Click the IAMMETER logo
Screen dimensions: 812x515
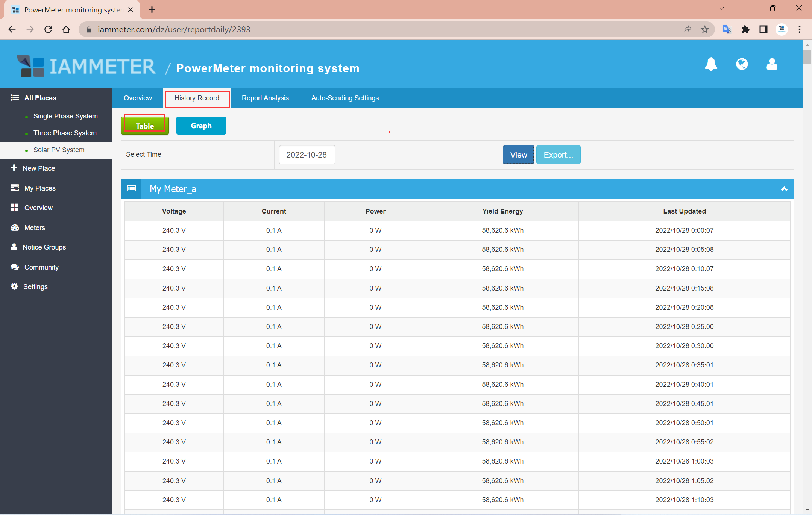(x=86, y=67)
